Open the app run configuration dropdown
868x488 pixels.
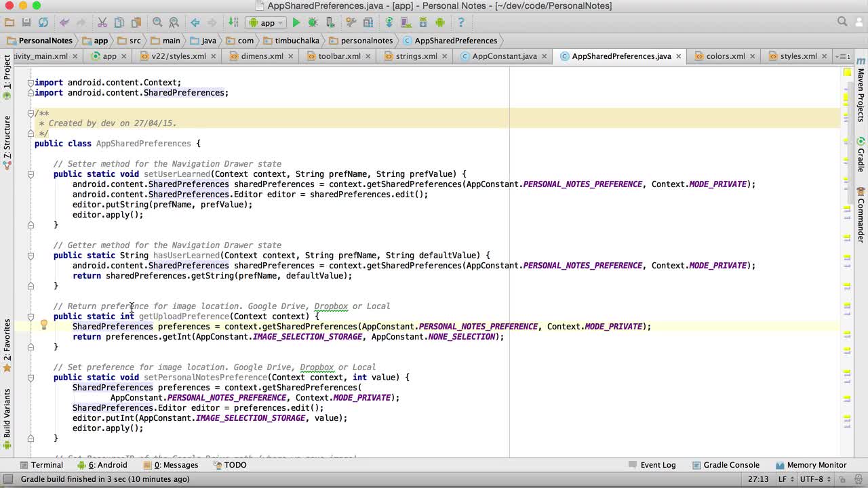point(267,23)
